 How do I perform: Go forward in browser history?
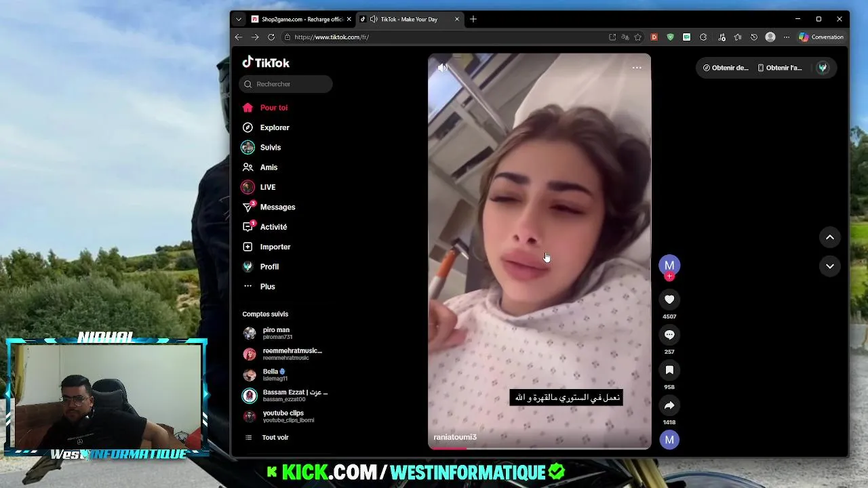pyautogui.click(x=255, y=37)
